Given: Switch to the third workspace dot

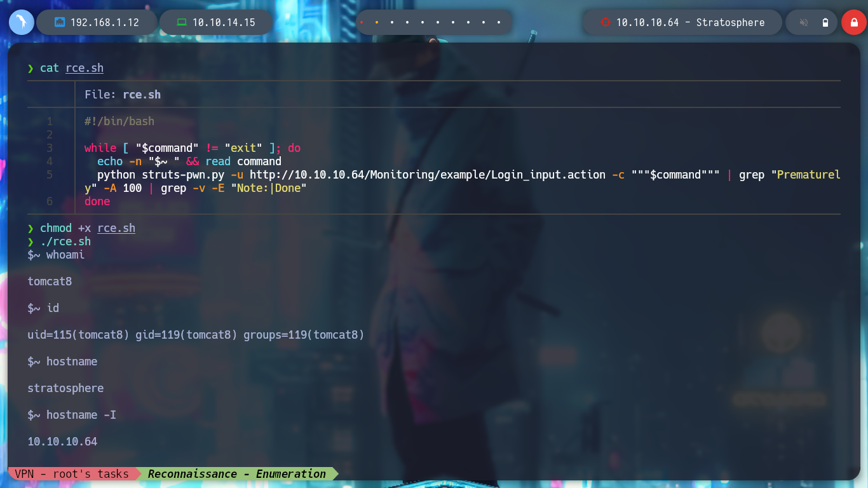Looking at the screenshot, I should pyautogui.click(x=391, y=22).
